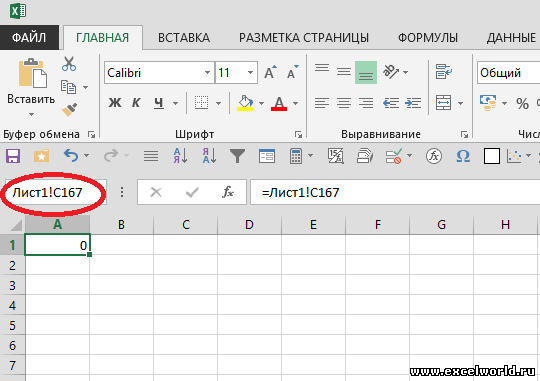Click the Cut scissors icon
540x381 pixels.
pyautogui.click(x=69, y=64)
